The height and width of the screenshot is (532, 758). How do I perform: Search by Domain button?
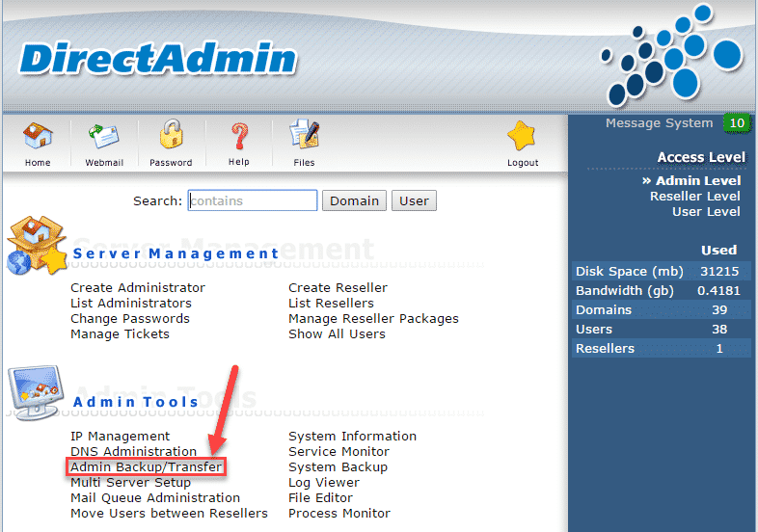coord(354,200)
